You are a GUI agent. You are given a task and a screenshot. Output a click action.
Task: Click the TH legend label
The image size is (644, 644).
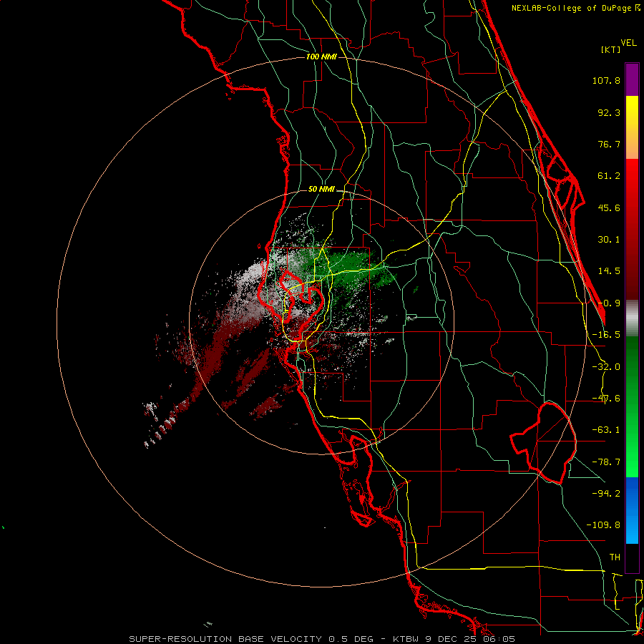[x=615, y=557]
